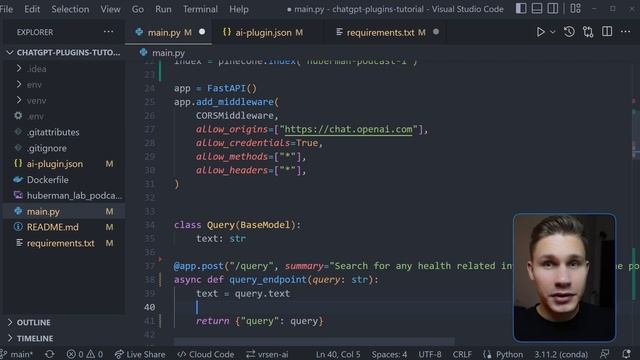
Task: Toggle primary side bar layout icon
Action: tap(521, 9)
